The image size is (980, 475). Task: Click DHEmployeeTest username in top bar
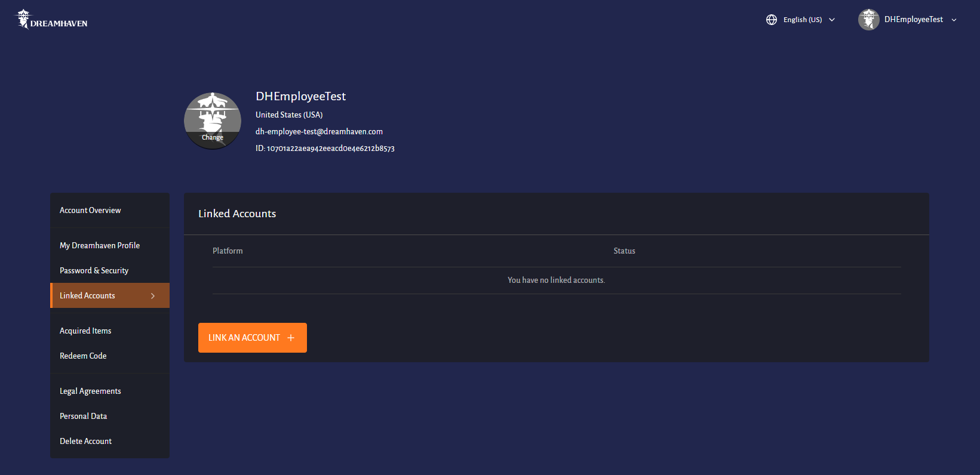coord(914,20)
